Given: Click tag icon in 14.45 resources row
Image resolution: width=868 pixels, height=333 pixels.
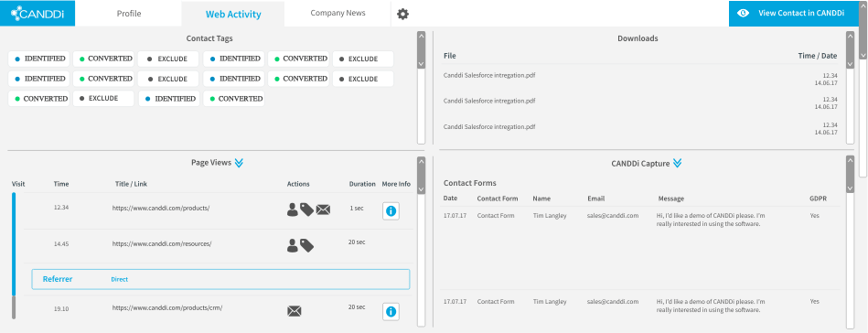Looking at the screenshot, I should pos(306,245).
